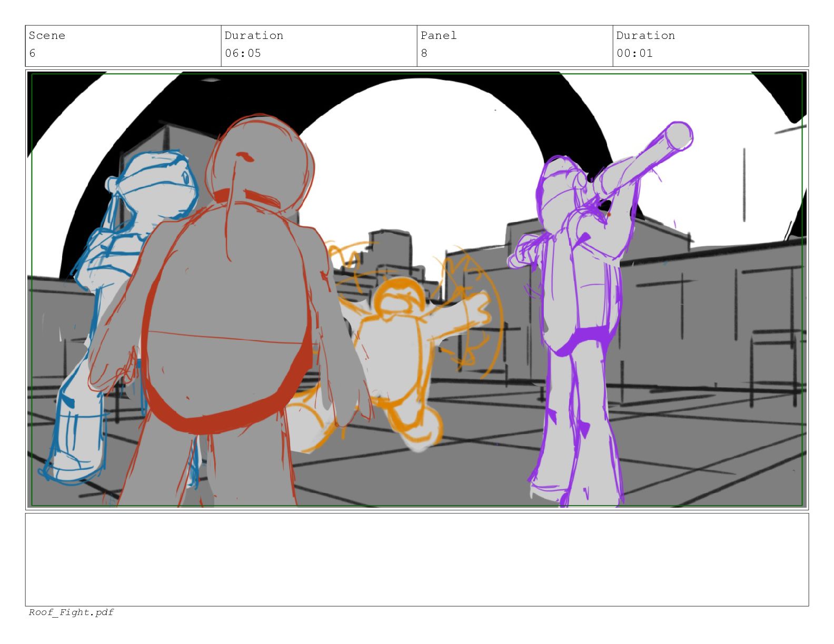Click the panel duration value '00:01'
Screen dimensions: 834x644
pyautogui.click(x=634, y=53)
